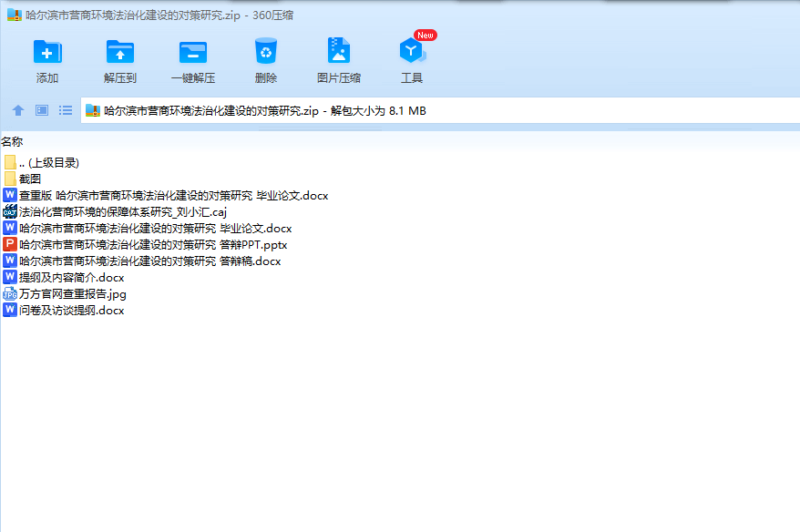
Task: Select 问卷及访谈提纲.docx file
Action: coord(64,310)
